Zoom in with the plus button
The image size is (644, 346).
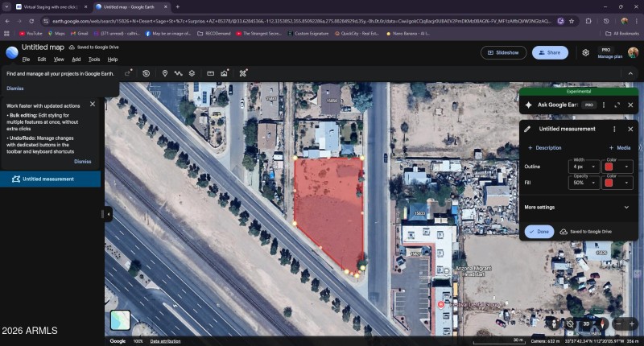click(633, 323)
